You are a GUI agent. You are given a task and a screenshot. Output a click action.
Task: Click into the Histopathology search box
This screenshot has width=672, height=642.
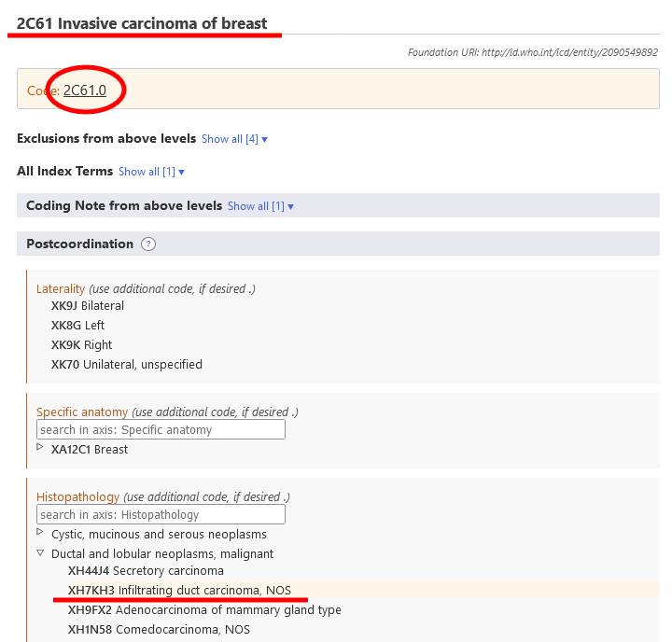pyautogui.click(x=161, y=515)
